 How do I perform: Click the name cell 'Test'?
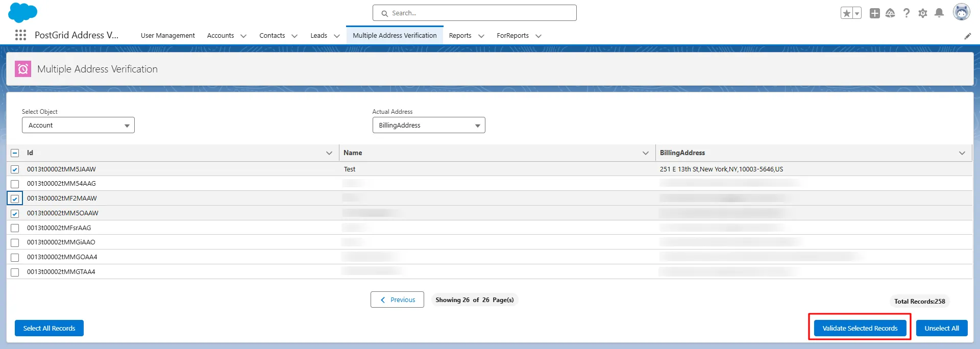point(350,169)
